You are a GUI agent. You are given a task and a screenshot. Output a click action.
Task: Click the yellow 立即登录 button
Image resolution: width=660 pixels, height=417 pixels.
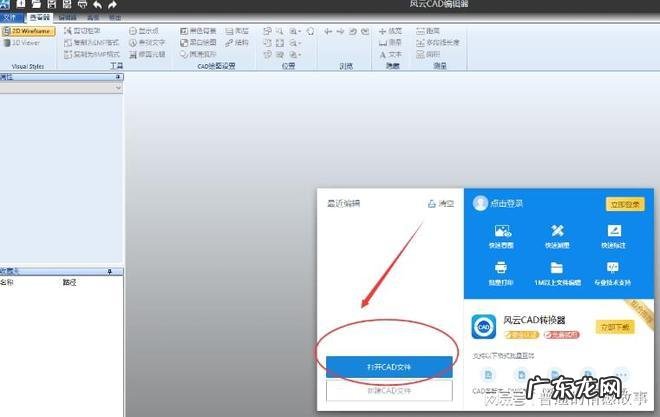(625, 204)
